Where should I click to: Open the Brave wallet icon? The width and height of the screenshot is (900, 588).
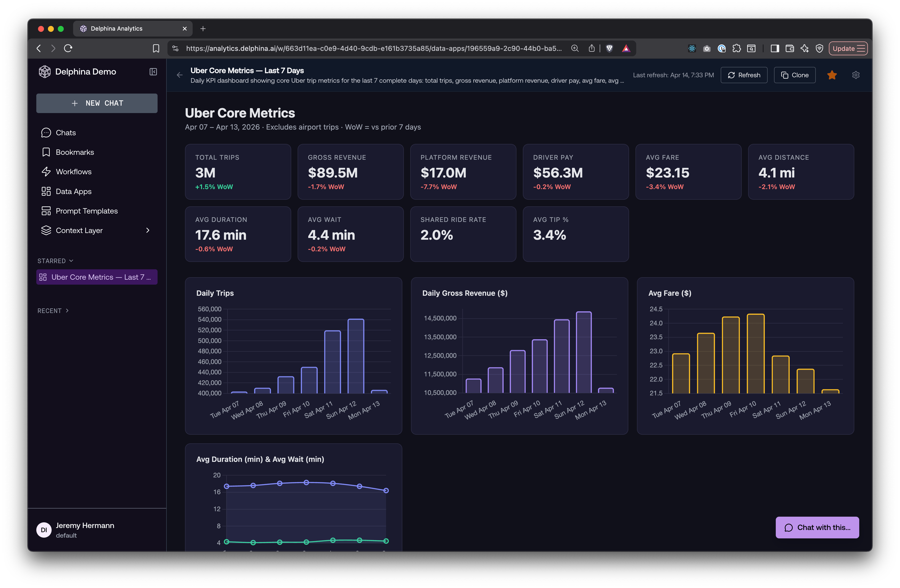(x=790, y=48)
